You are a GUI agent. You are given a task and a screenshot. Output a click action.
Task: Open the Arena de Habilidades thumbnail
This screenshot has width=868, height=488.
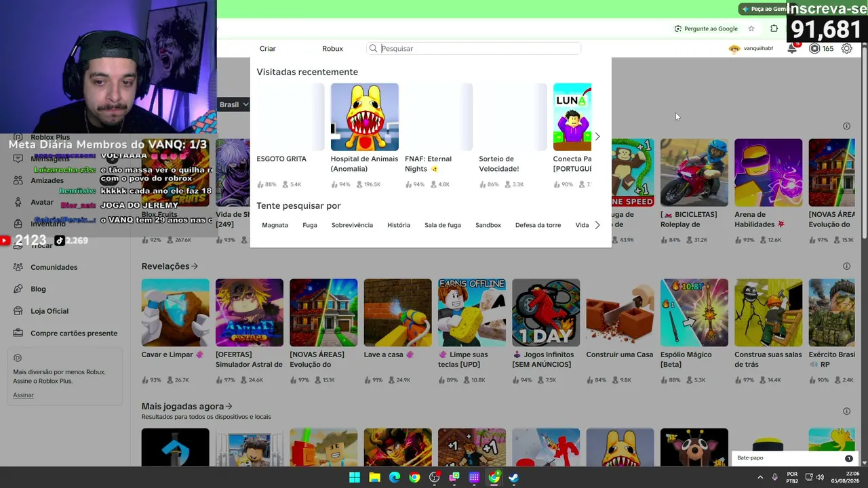coord(768,173)
